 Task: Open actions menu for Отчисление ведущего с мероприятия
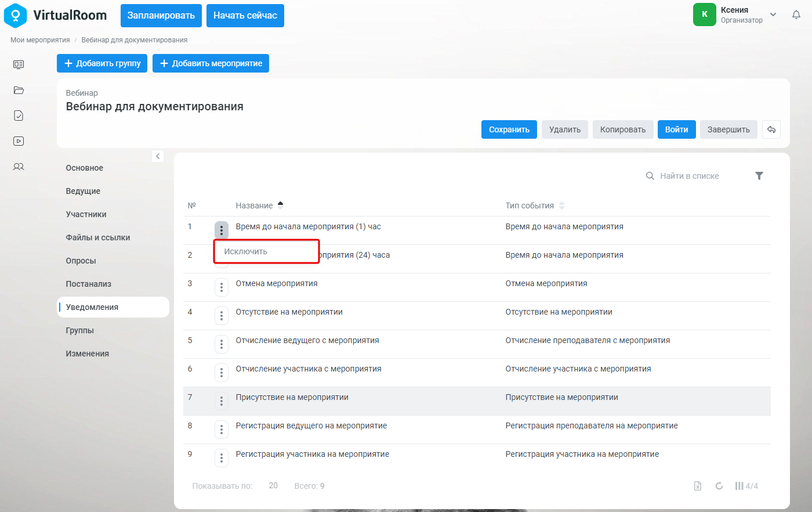point(222,344)
